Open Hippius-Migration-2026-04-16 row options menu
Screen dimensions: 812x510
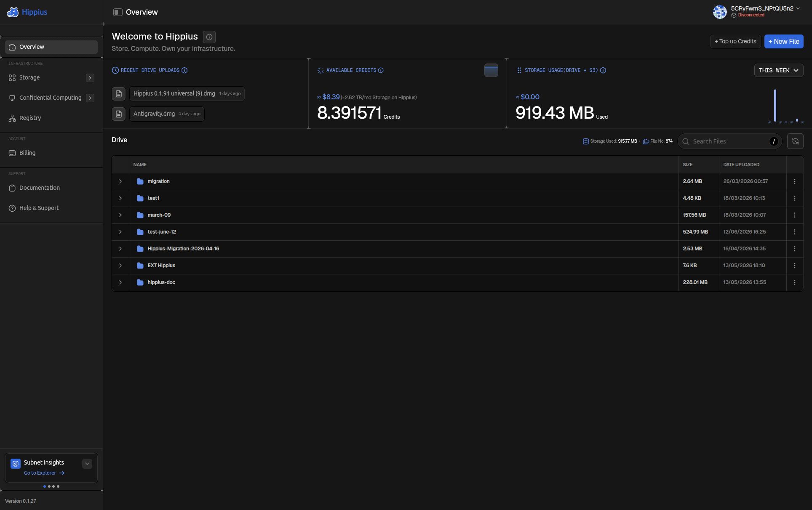(795, 249)
